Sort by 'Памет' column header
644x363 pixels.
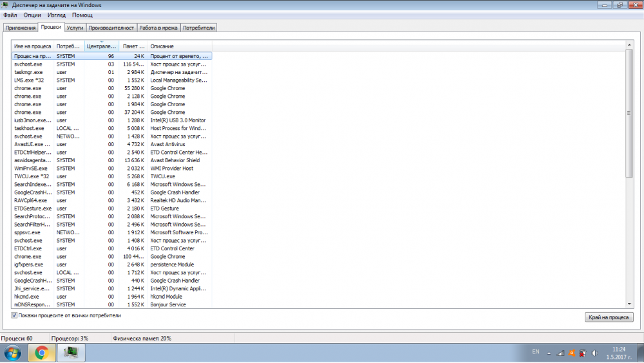coord(133,46)
